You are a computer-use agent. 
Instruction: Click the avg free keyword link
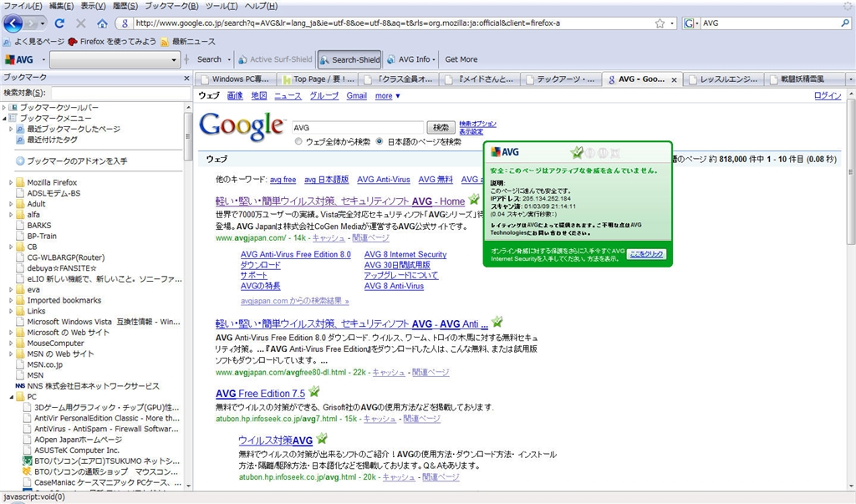(283, 180)
